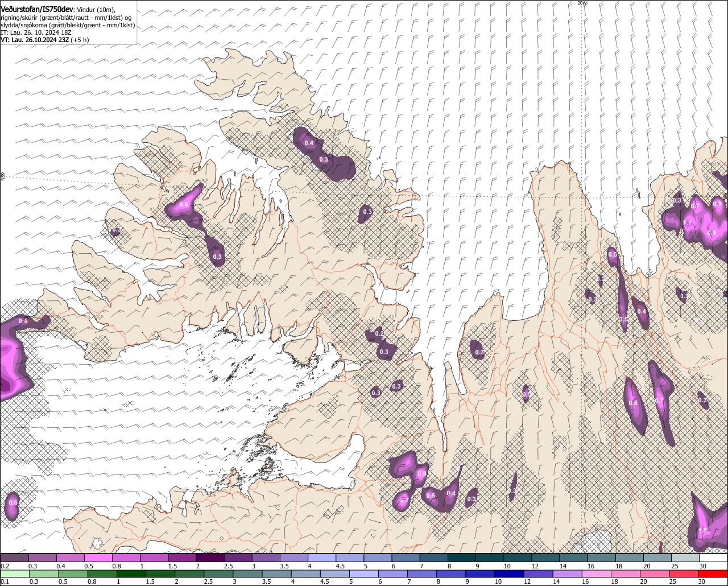Pick the blue rain-scale swatch at 7
728x586 pixels.
pos(422,573)
